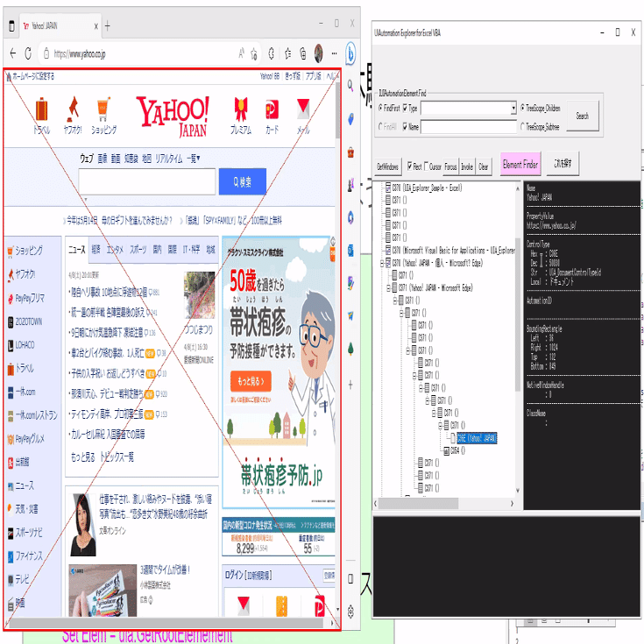Collapse the Yahoo! JAPAN - Microsoft Edge node

point(388,288)
